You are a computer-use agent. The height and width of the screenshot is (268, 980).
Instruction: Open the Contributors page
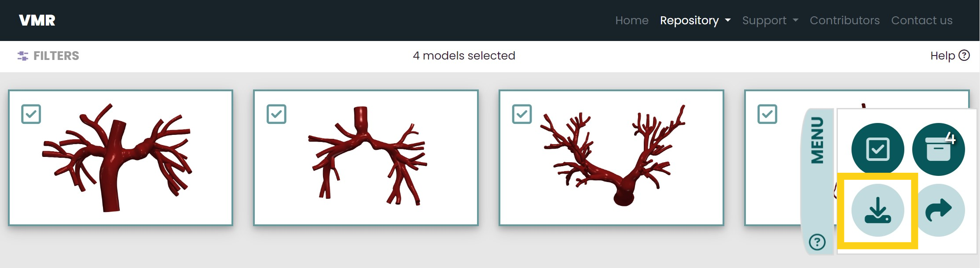point(844,20)
